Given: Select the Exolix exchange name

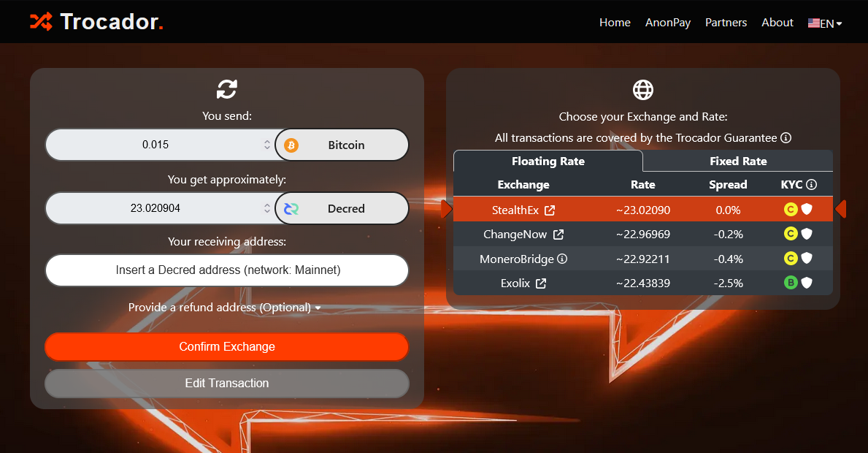Looking at the screenshot, I should tap(515, 283).
